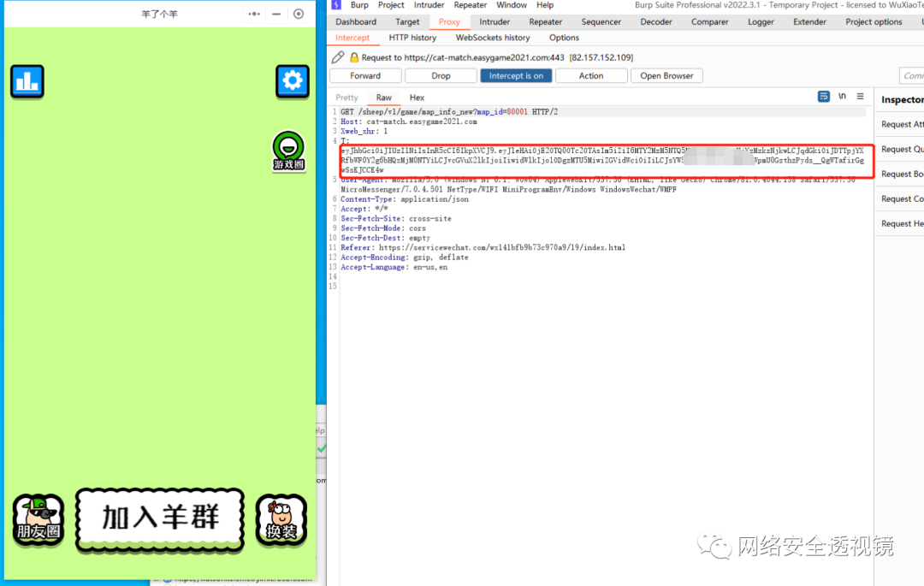Open the Comparer tab

click(709, 21)
